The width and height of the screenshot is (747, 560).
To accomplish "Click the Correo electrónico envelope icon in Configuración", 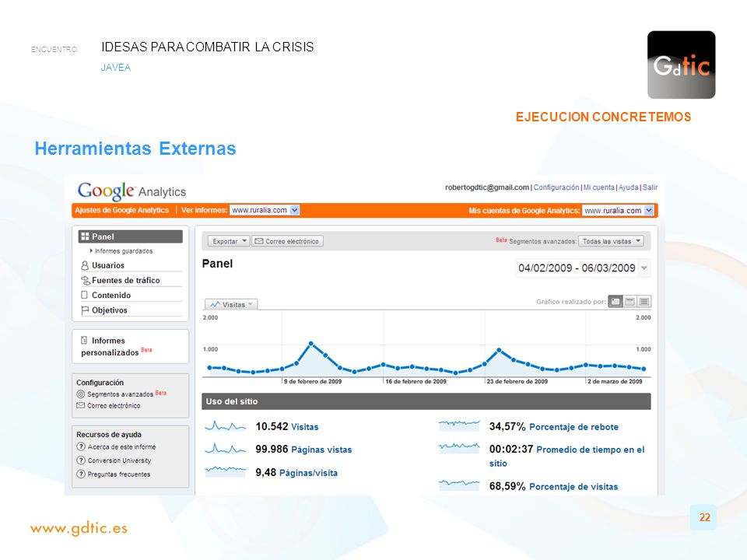I will [80, 406].
